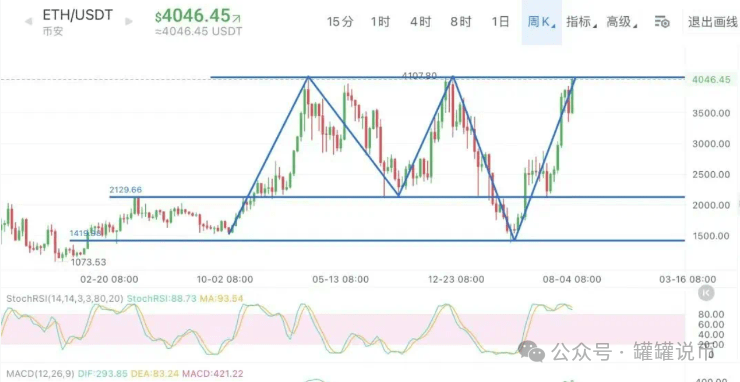Click the 币安 exchange label

pos(53,32)
